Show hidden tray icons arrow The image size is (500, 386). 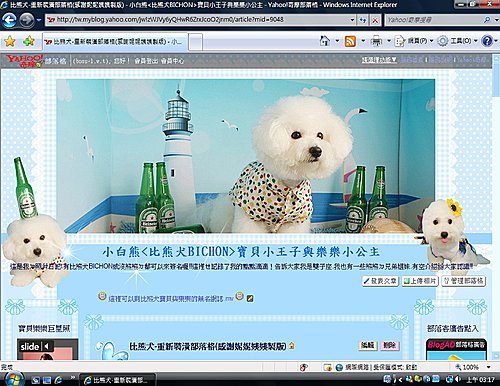[x=400, y=379]
